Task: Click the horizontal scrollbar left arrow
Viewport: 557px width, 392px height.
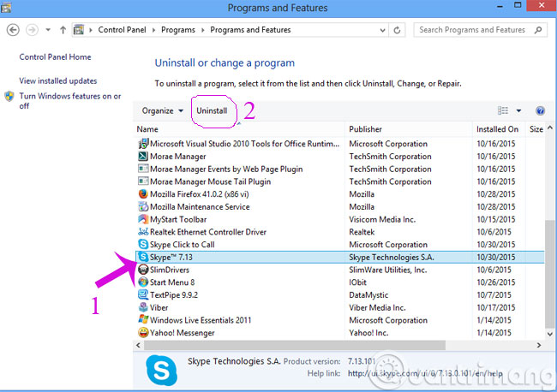Action: (138, 345)
